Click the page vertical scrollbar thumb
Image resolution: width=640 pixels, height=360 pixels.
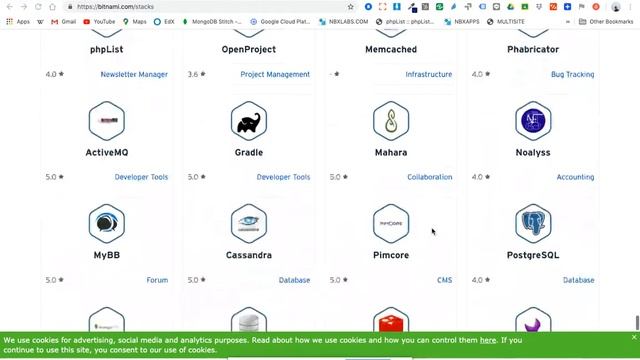click(x=637, y=322)
